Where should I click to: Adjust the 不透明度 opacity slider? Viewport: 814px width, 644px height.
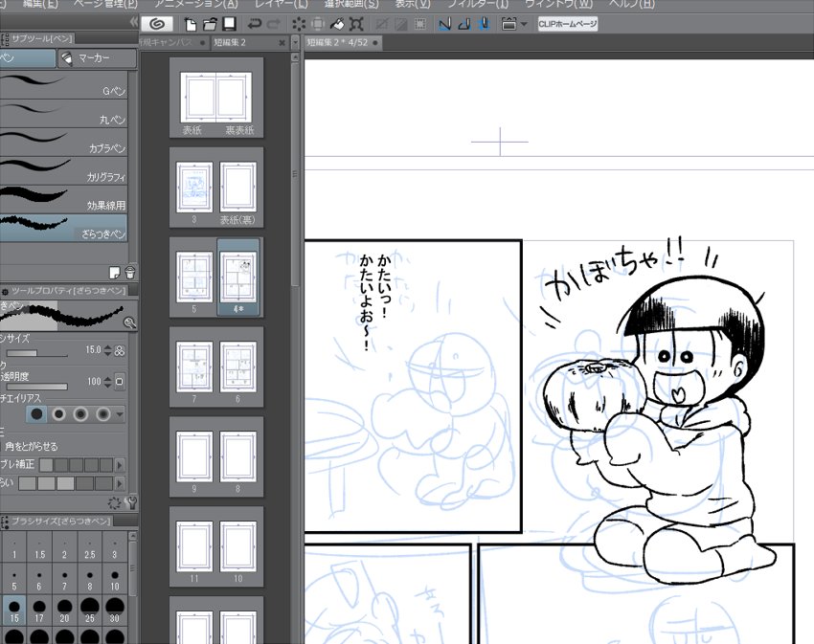[x=36, y=386]
